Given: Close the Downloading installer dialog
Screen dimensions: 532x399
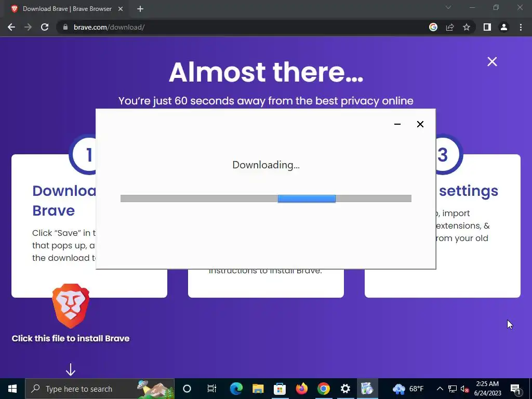Looking at the screenshot, I should coord(420,124).
